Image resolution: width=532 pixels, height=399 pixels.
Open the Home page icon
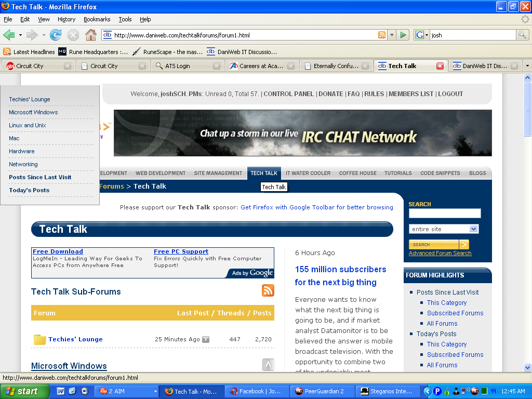pyautogui.click(x=90, y=35)
